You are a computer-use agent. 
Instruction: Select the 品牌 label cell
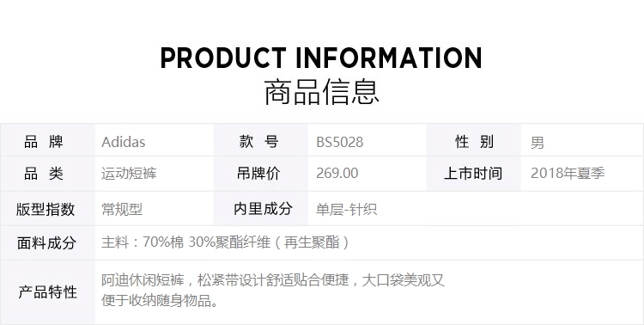[47, 141]
